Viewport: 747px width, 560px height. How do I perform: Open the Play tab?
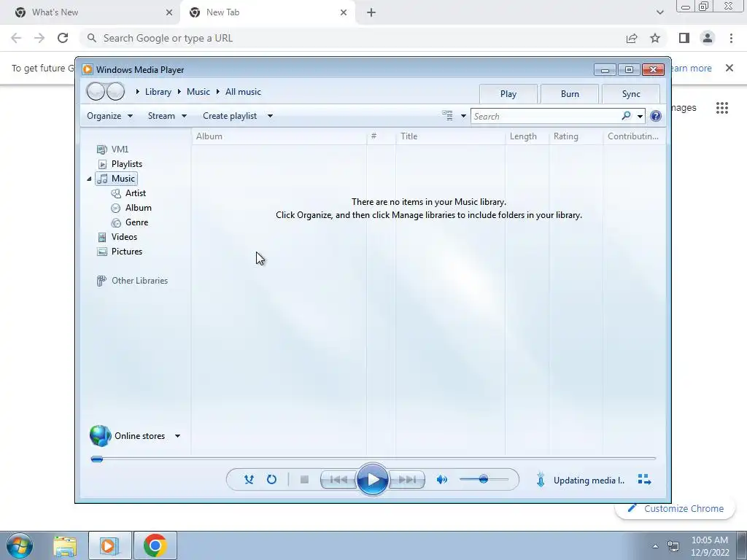pos(508,94)
